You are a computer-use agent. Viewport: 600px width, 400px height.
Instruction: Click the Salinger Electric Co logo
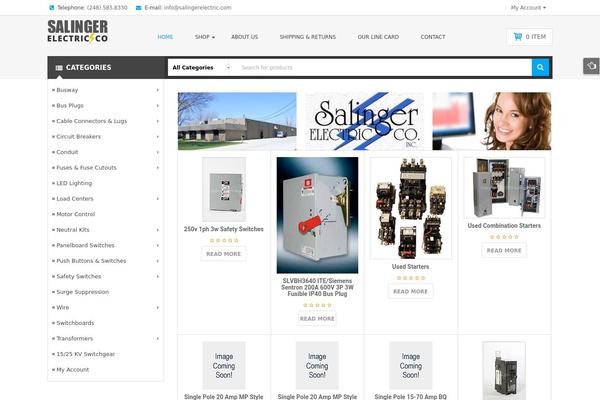coord(78,31)
